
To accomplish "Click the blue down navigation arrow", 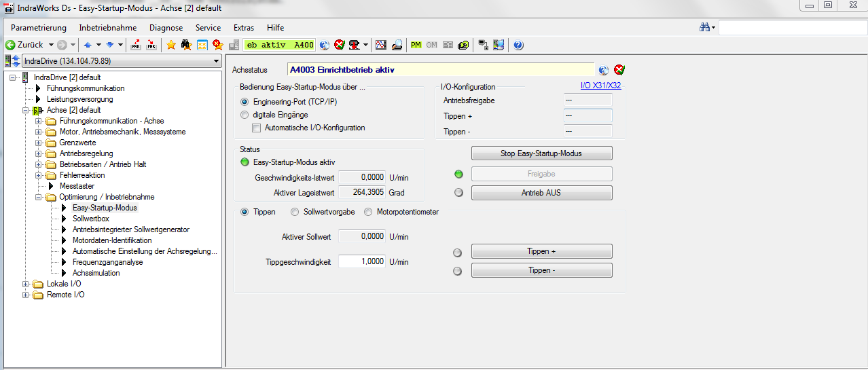I will (109, 45).
